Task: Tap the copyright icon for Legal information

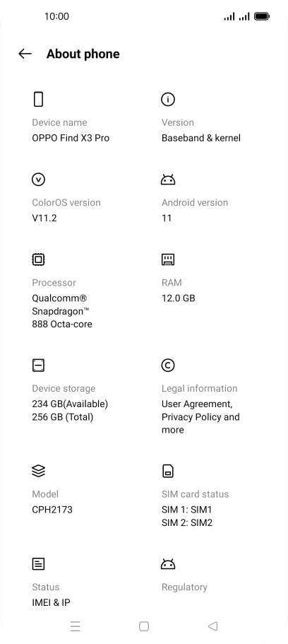Action: (168, 365)
